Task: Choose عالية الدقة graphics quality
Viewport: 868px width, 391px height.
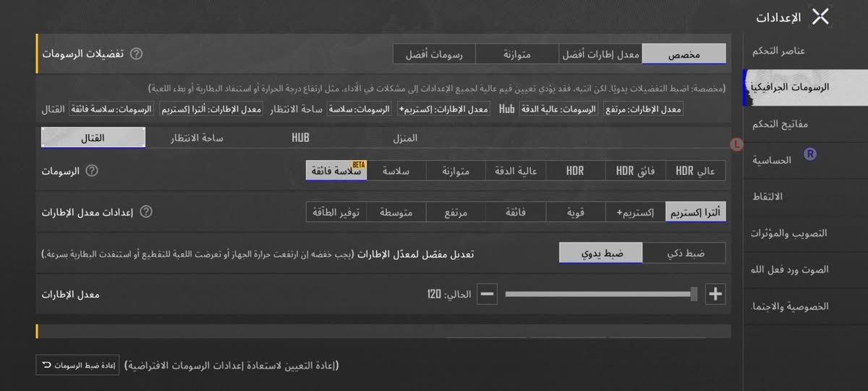Action: (x=515, y=171)
